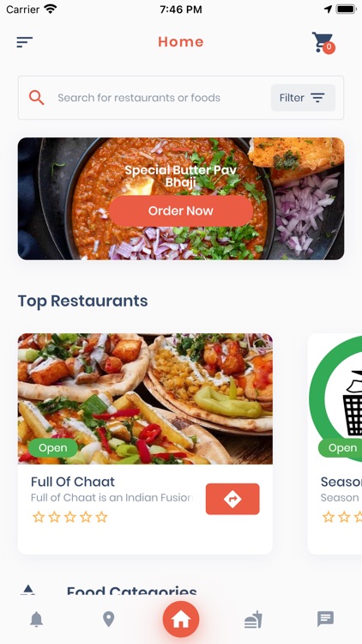362x644 pixels.
Task: Click Order Now on the banner
Action: (181, 210)
